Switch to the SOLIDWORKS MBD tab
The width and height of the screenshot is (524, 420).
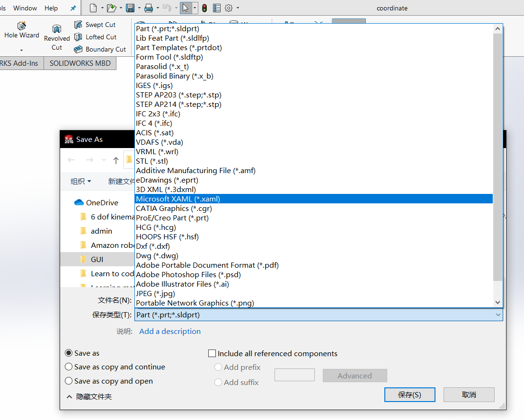pyautogui.click(x=80, y=62)
